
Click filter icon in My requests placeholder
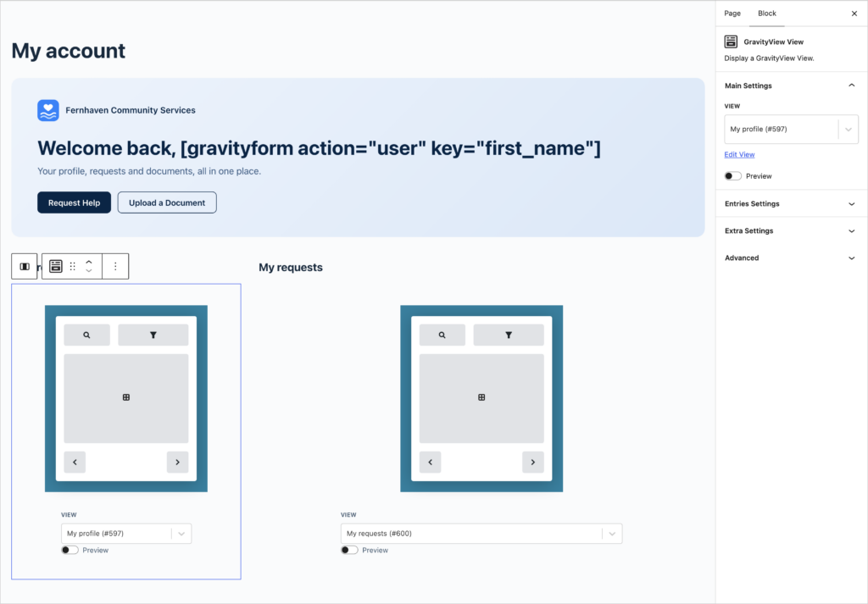click(509, 335)
